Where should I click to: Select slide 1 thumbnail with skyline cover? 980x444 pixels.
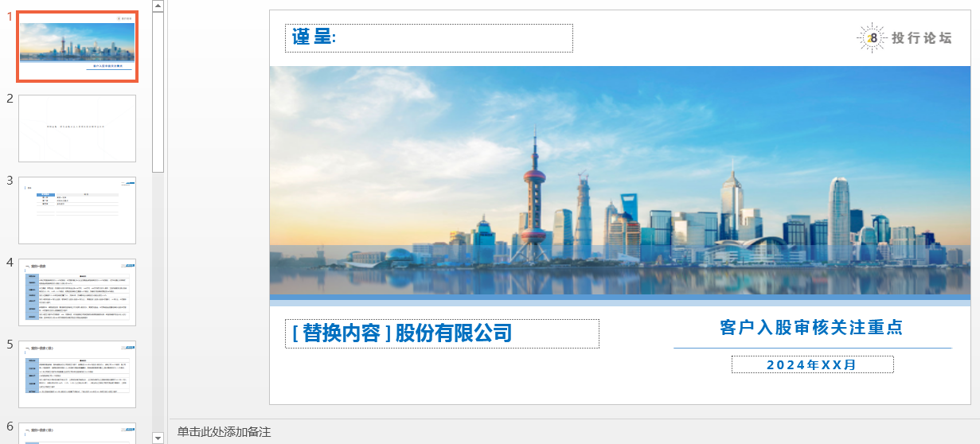pos(77,46)
